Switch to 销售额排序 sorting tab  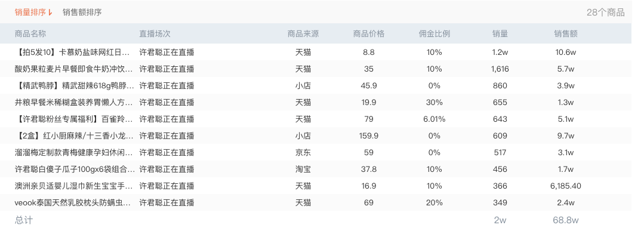click(x=82, y=13)
